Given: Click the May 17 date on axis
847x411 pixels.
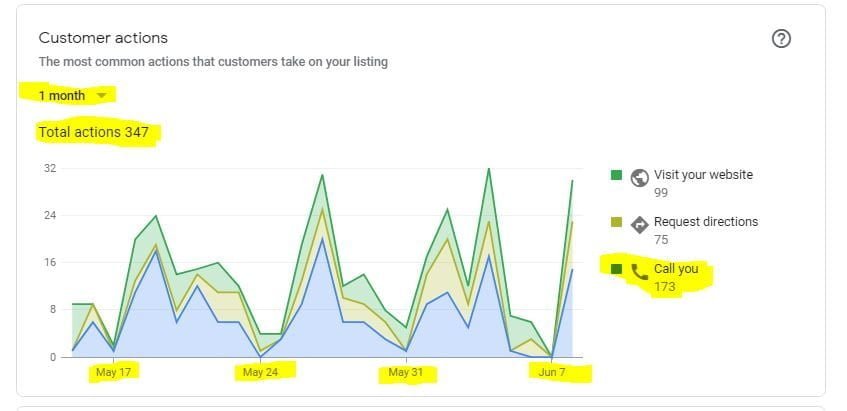Looking at the screenshot, I should [x=113, y=373].
